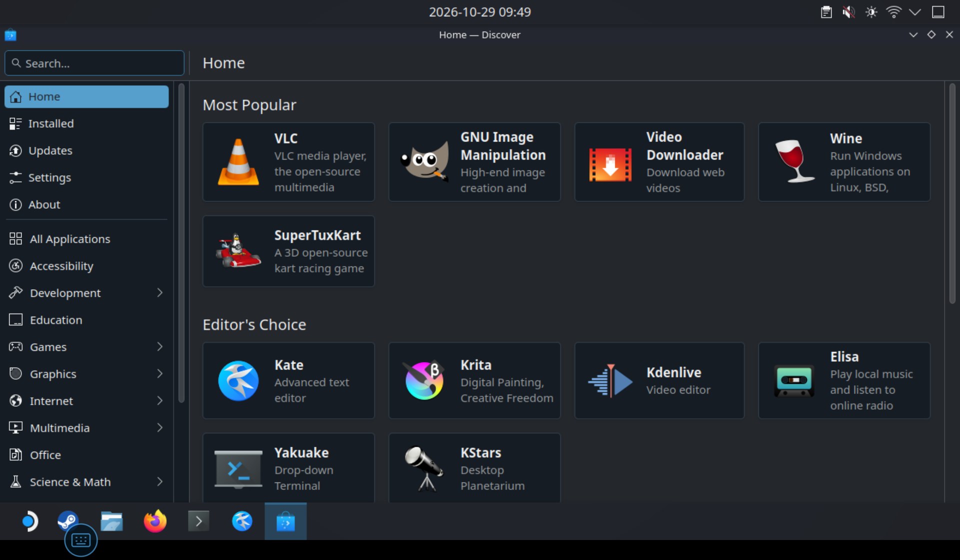Open the Education category

tap(86, 320)
